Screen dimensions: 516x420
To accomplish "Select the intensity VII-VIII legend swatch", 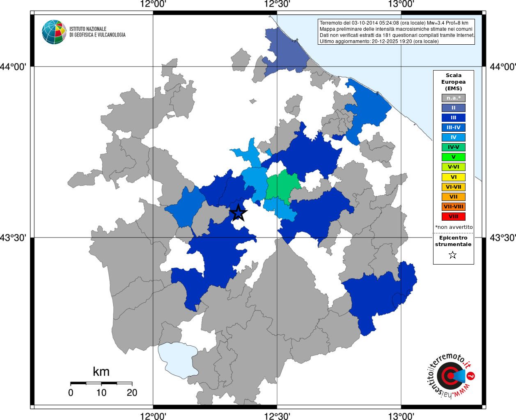I will click(454, 207).
